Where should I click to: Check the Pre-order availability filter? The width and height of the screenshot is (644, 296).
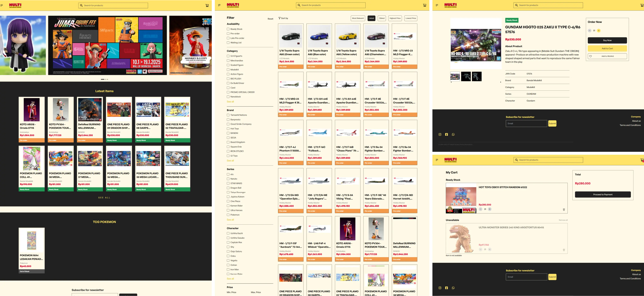click(x=228, y=33)
